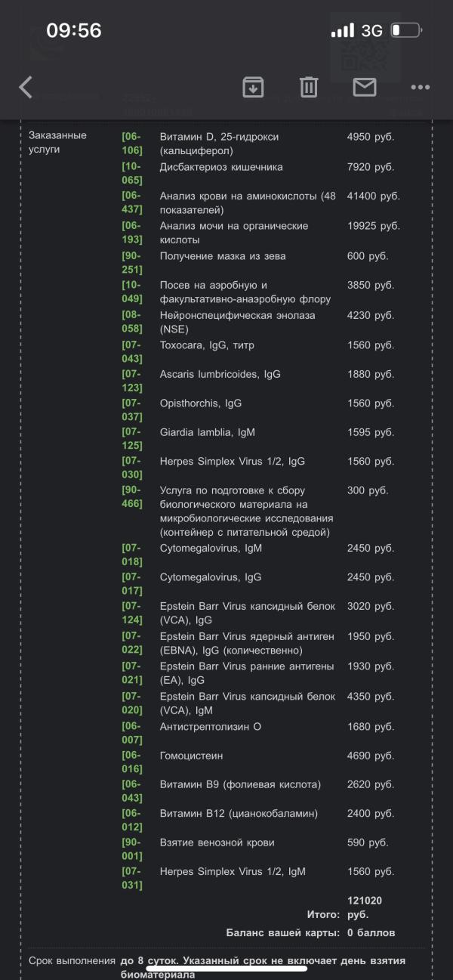The image size is (453, 980).
Task: Tap code link 06-437 for аминокислоты
Action: click(132, 202)
